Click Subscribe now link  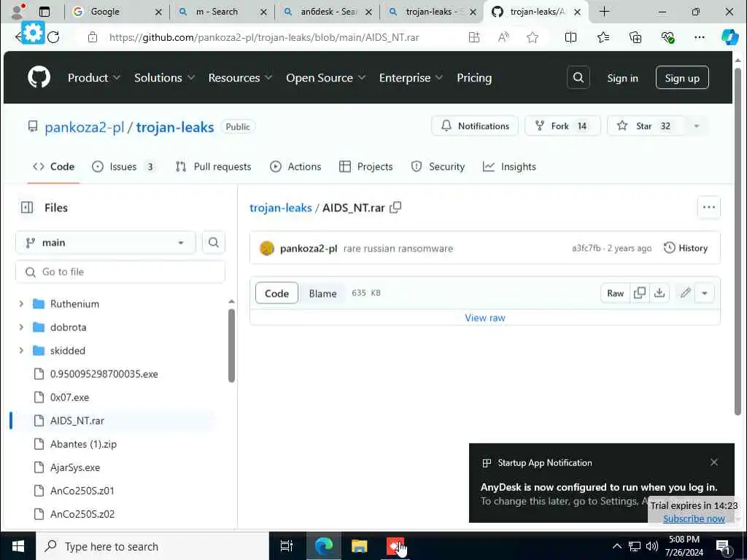(694, 518)
